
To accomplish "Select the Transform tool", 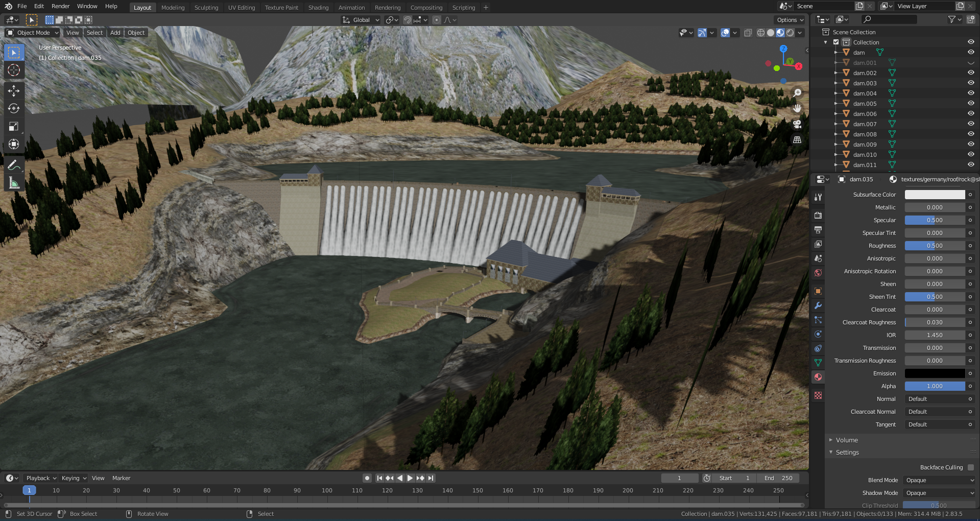I will 14,144.
